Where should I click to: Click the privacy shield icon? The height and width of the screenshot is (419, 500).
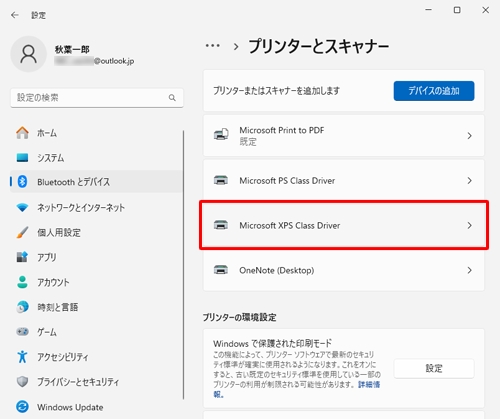tap(22, 382)
